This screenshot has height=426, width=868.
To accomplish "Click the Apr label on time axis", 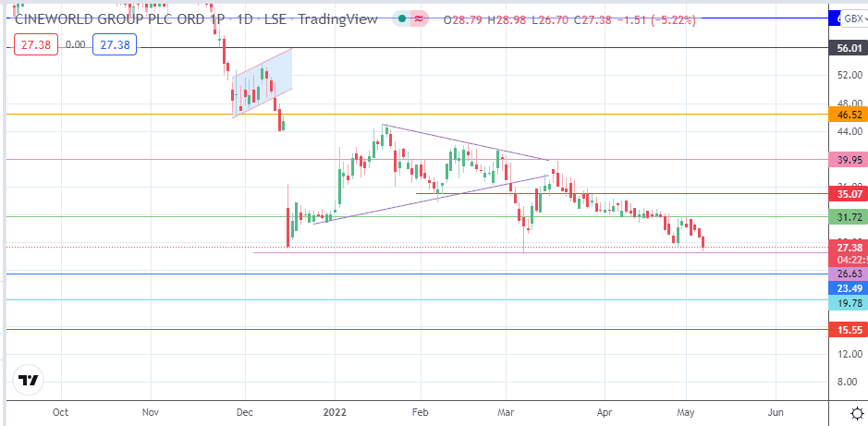I will 605,412.
